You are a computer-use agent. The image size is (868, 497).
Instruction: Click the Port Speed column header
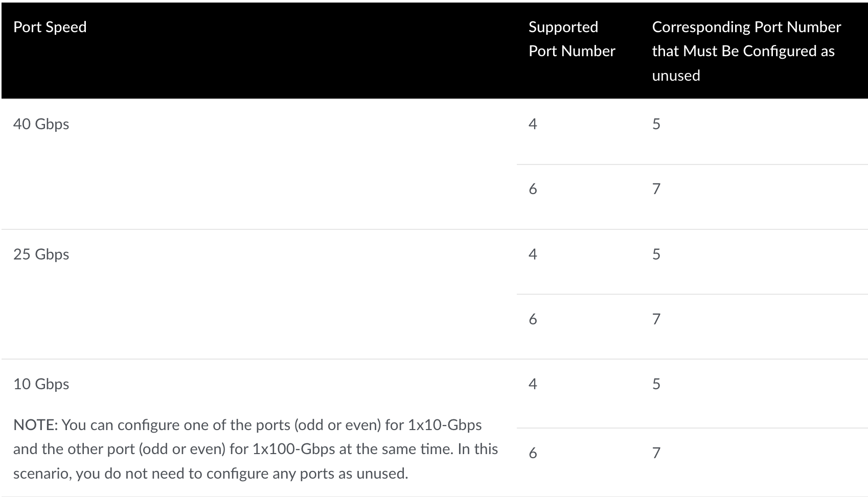tap(50, 27)
